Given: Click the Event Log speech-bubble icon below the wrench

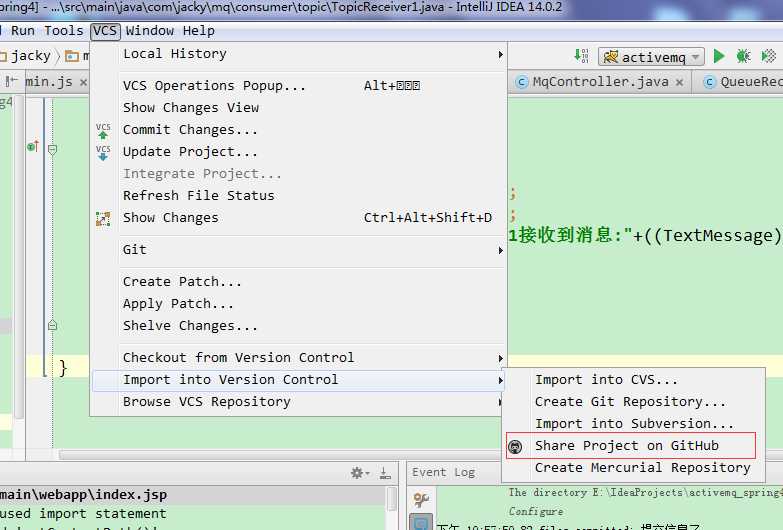Looking at the screenshot, I should point(421,522).
